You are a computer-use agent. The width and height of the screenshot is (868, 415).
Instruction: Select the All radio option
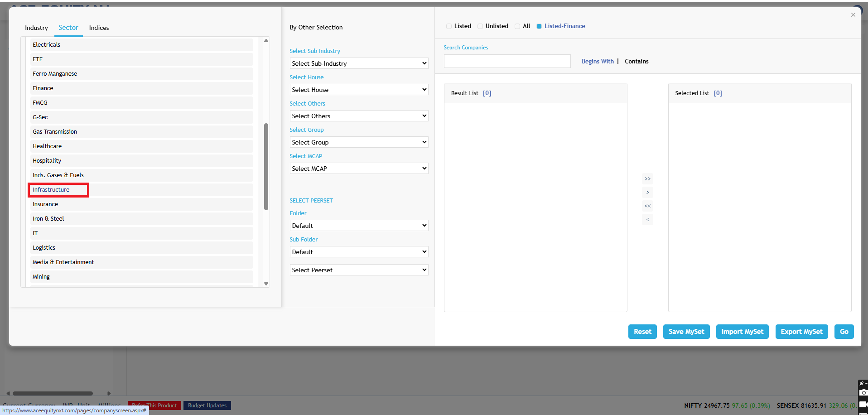click(x=517, y=26)
